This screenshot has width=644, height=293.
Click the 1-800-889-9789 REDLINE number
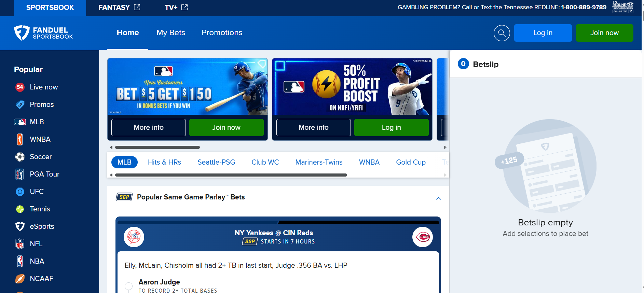pyautogui.click(x=584, y=7)
